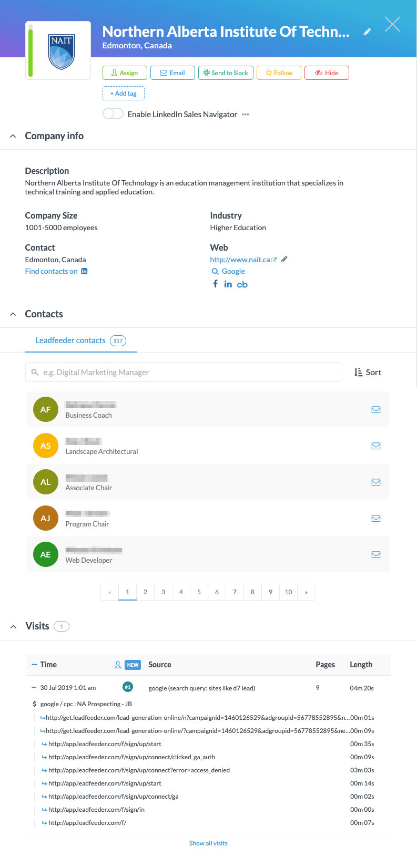417x868 pixels.
Task: Click the Length column header
Action: tap(361, 665)
